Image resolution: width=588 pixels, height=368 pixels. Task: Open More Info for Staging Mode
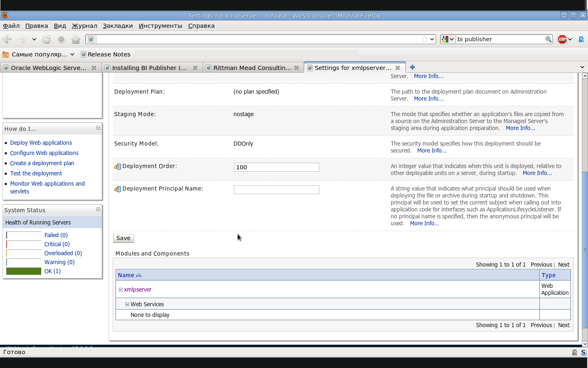[x=520, y=128]
